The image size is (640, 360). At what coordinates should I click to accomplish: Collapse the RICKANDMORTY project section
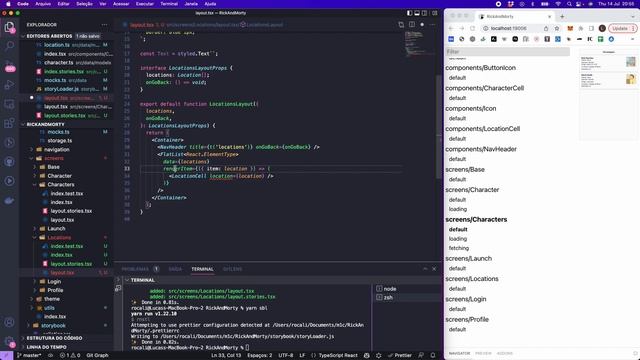pos(45,124)
